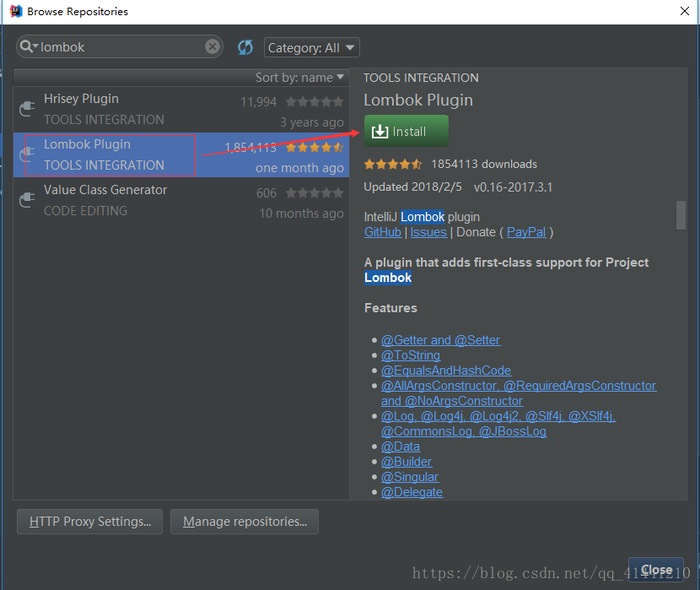700x590 pixels.
Task: Click the Features heading
Action: coord(390,308)
